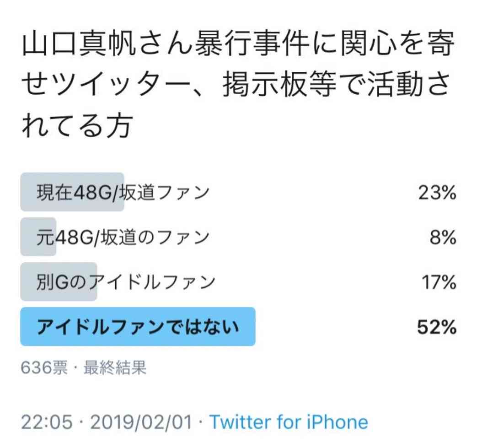Click the 636票 vote count text

(44, 367)
